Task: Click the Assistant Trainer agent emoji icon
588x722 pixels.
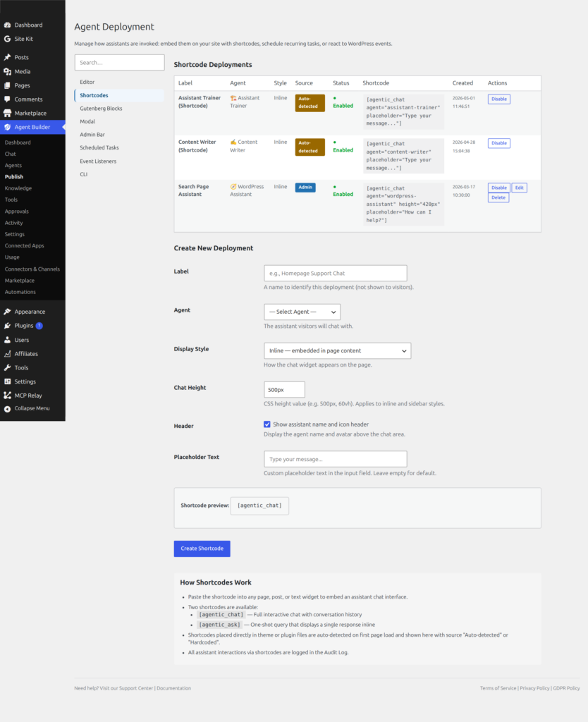Action: point(233,98)
